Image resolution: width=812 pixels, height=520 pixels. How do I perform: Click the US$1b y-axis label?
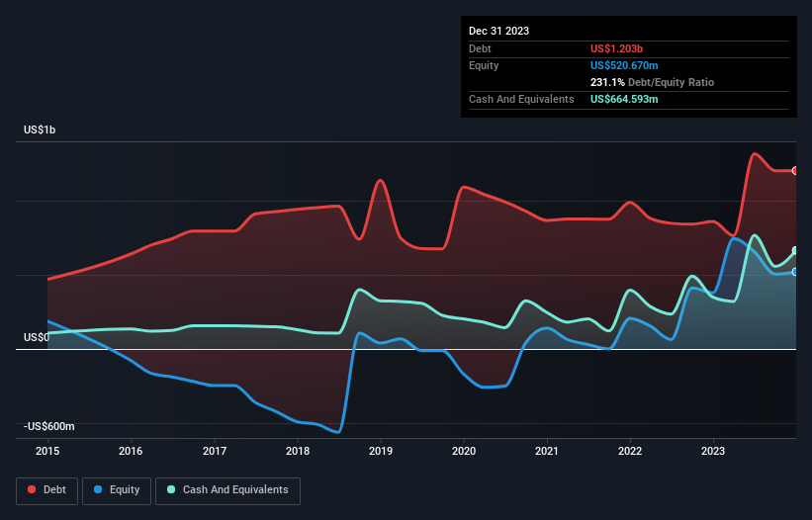[x=40, y=130]
